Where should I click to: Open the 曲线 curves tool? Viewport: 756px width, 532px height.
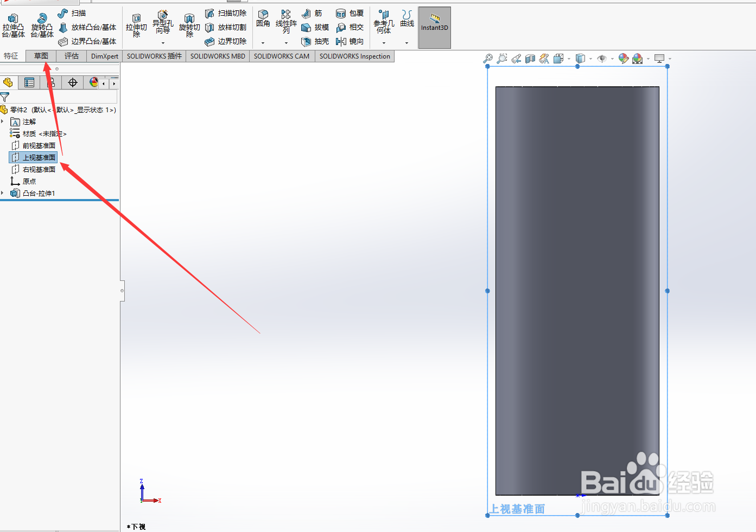click(x=407, y=18)
